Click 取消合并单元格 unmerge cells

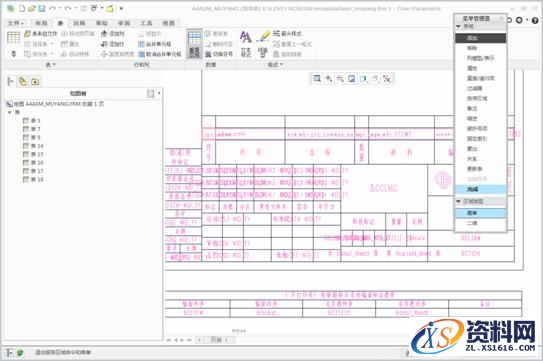(160, 54)
